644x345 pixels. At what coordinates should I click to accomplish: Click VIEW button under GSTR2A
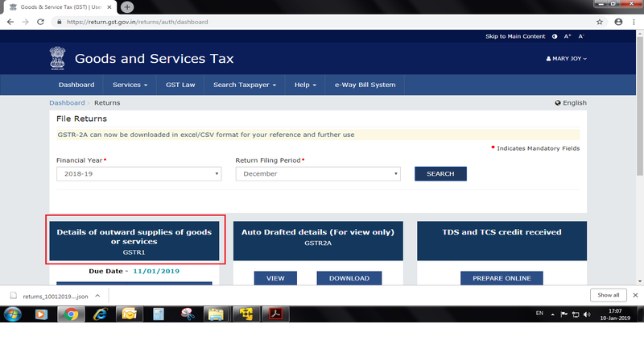click(275, 278)
